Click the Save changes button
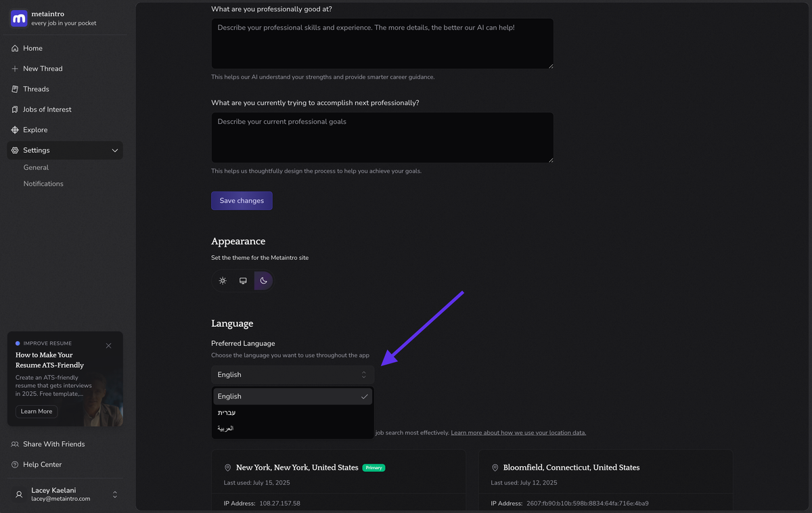 click(x=242, y=201)
